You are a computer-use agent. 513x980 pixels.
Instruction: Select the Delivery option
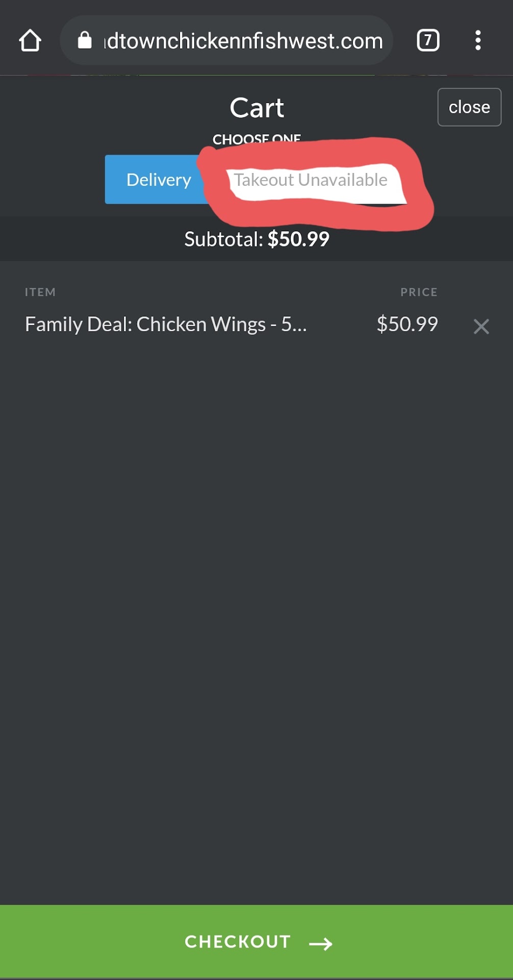(158, 180)
